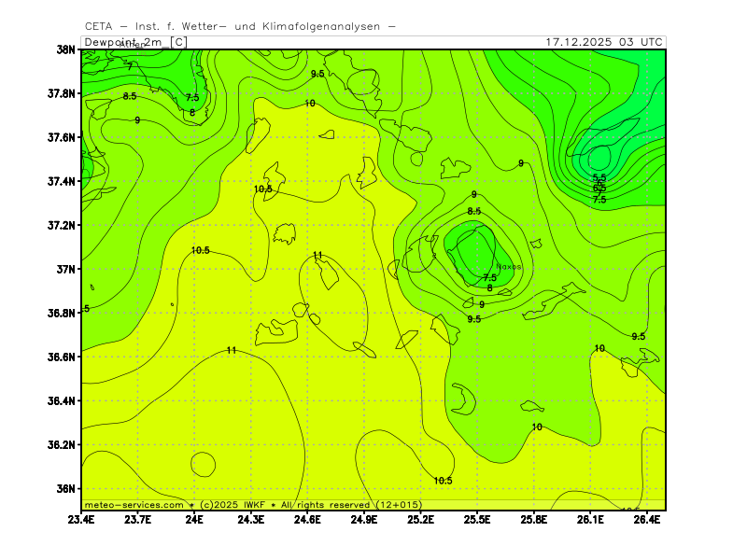The width and height of the screenshot is (747, 560).
Task: Click the 23.4E longitude axis label
Action: pyautogui.click(x=81, y=519)
